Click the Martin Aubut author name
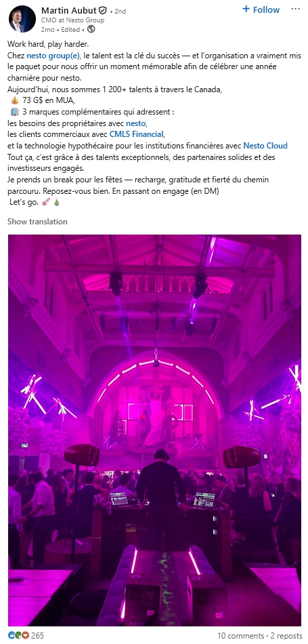Viewport: 308px width, 644px height. tap(69, 11)
